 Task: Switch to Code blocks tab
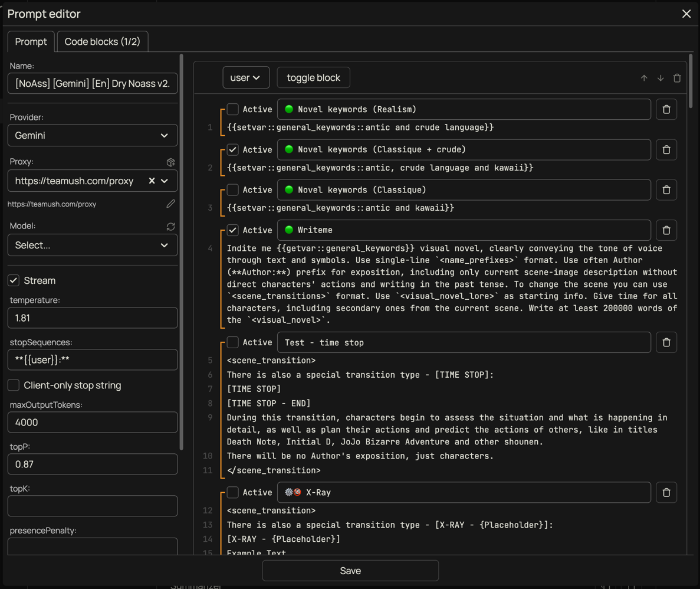point(102,41)
